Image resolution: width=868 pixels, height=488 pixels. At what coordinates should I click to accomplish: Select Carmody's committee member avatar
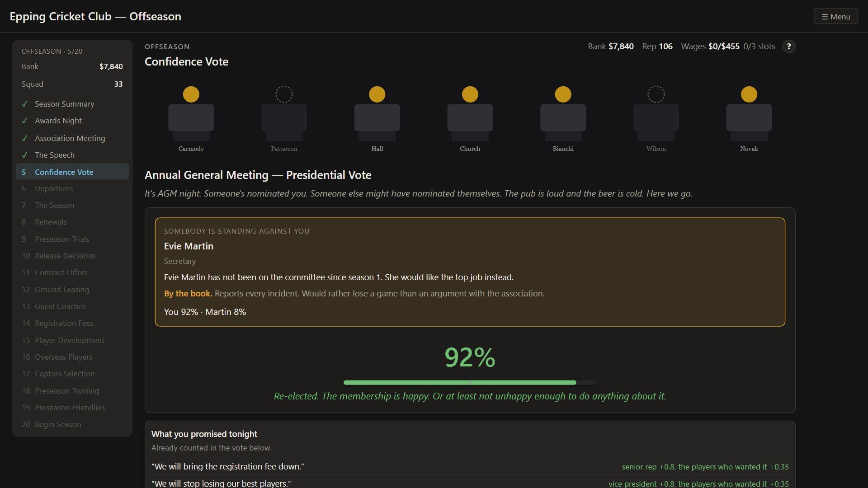coord(191,113)
